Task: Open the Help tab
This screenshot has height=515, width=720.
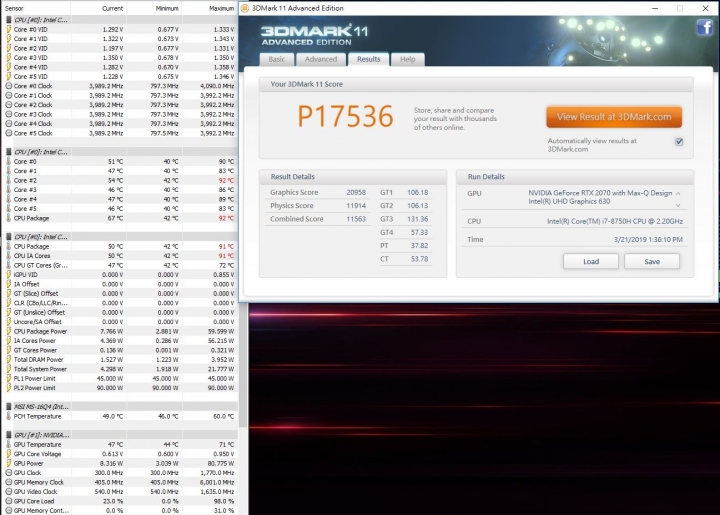Action: click(407, 59)
